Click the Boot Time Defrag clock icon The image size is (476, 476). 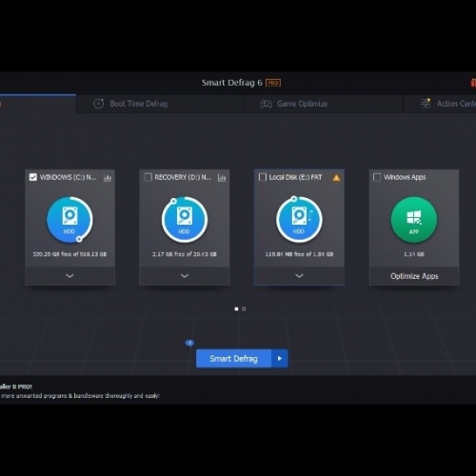point(99,104)
